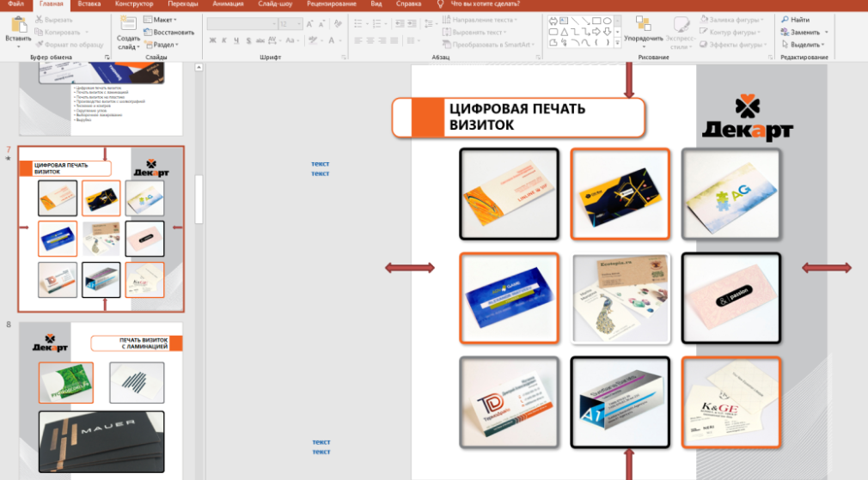The height and width of the screenshot is (480, 868).
Task: Toggle align text right
Action: tap(382, 40)
